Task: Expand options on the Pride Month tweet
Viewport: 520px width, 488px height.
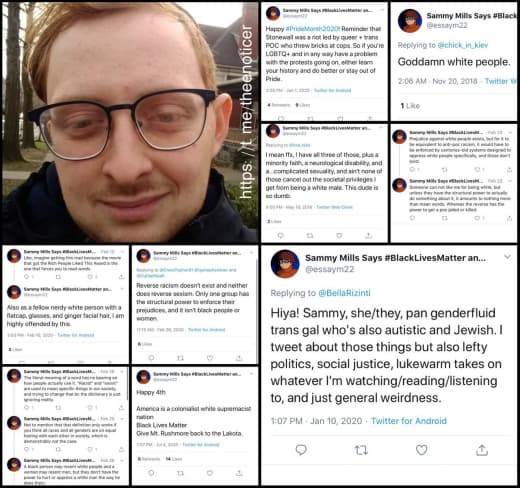Action: 382,10
